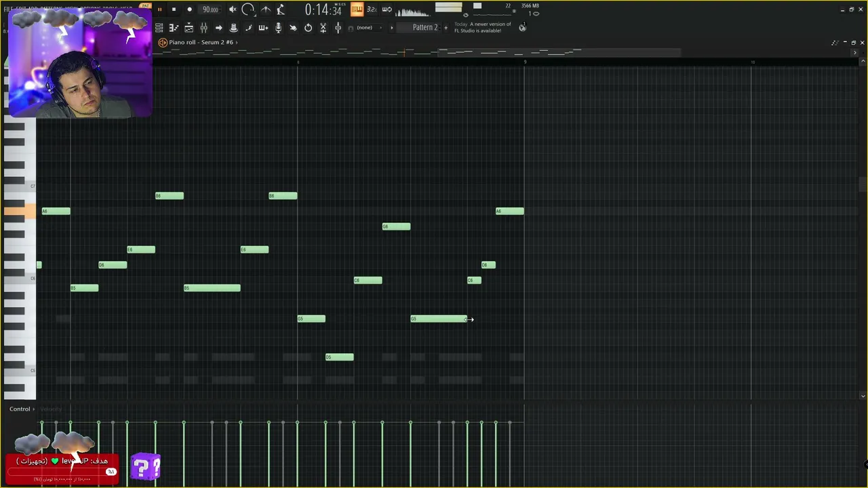This screenshot has height=488, width=868.
Task: Click the circular undo history icon
Action: pyautogui.click(x=308, y=28)
